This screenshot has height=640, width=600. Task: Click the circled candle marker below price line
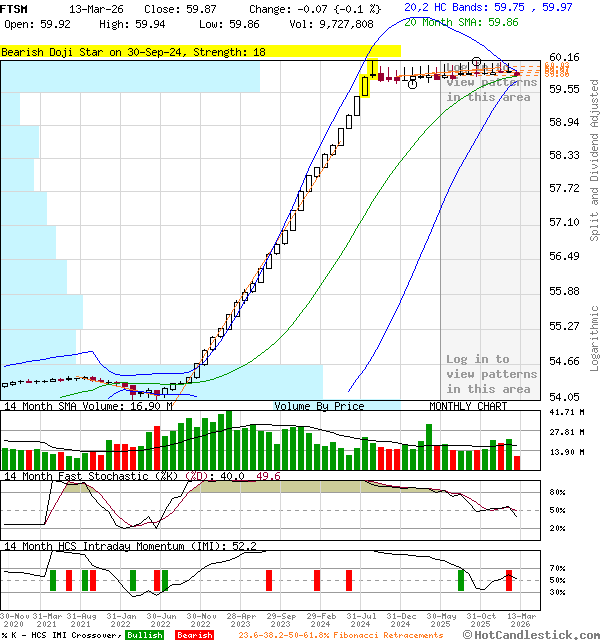click(x=413, y=84)
